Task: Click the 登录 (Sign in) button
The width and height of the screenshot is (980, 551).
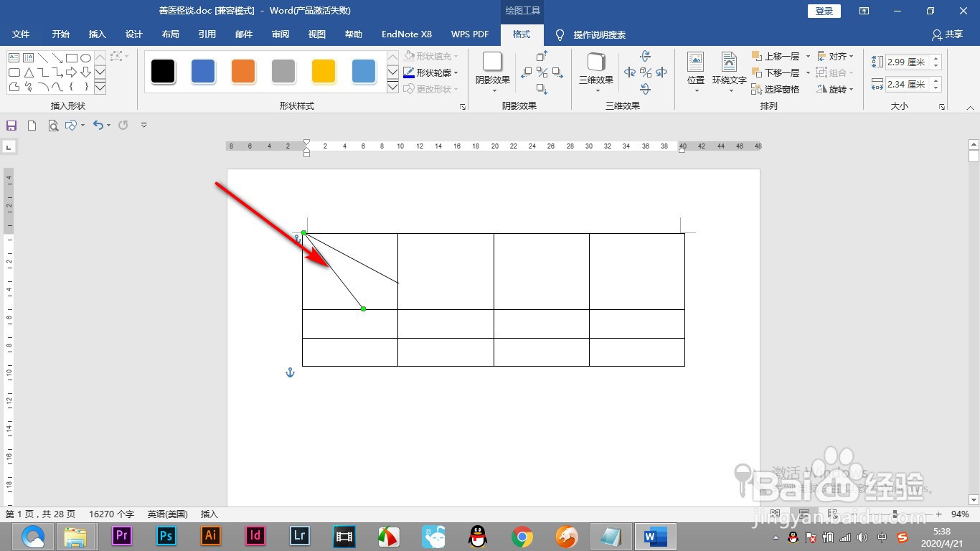Action: coord(824,11)
